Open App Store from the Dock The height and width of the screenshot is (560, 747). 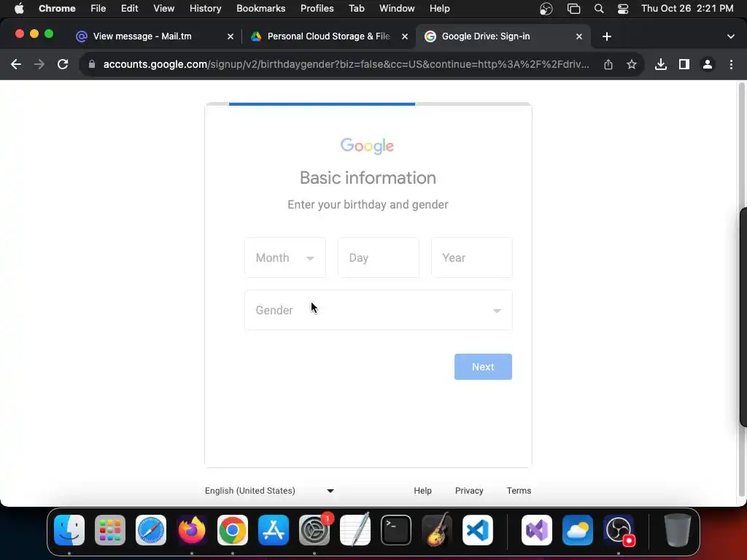coord(274,530)
